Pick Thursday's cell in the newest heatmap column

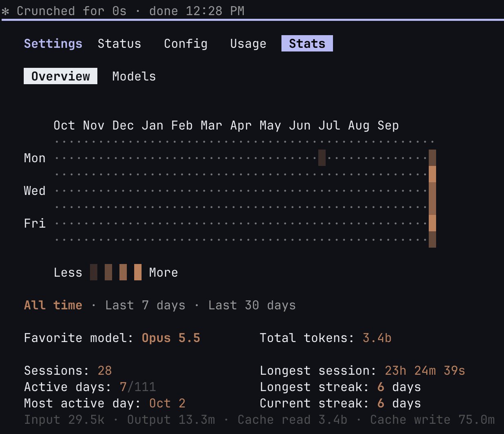[432, 207]
